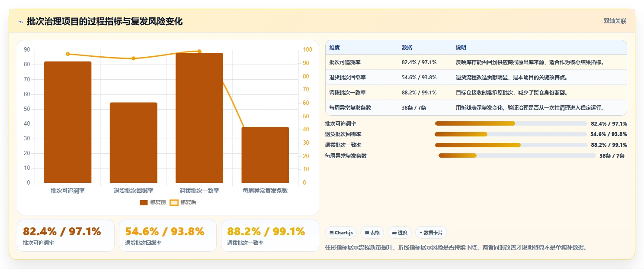This screenshot has width=644, height=269.
Task: Select the 进度 chip
Action: [x=400, y=233]
